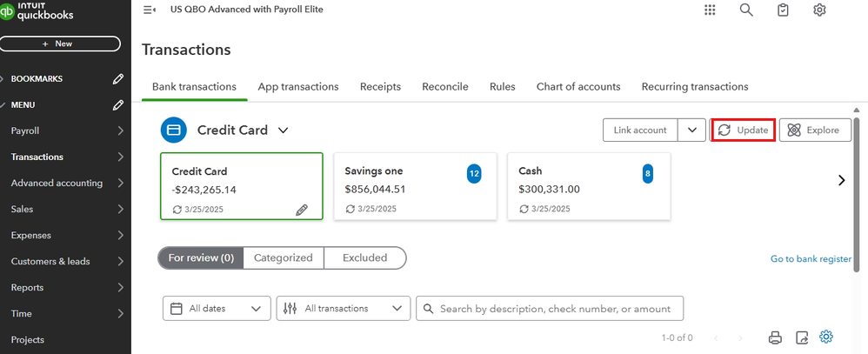Open the All dates dropdown
This screenshot has height=354, width=868.
tap(217, 308)
